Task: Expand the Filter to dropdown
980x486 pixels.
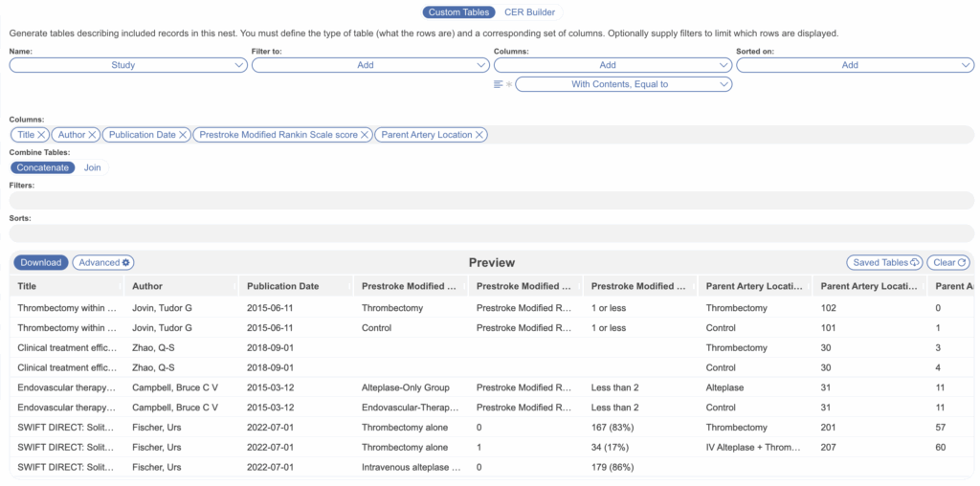Action: click(x=370, y=65)
